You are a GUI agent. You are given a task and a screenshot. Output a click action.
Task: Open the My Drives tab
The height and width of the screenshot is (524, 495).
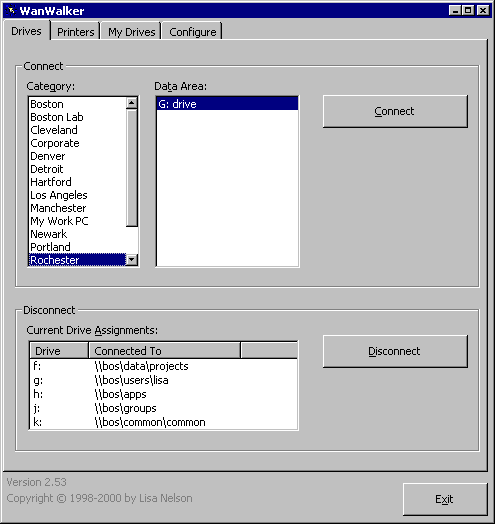click(131, 32)
